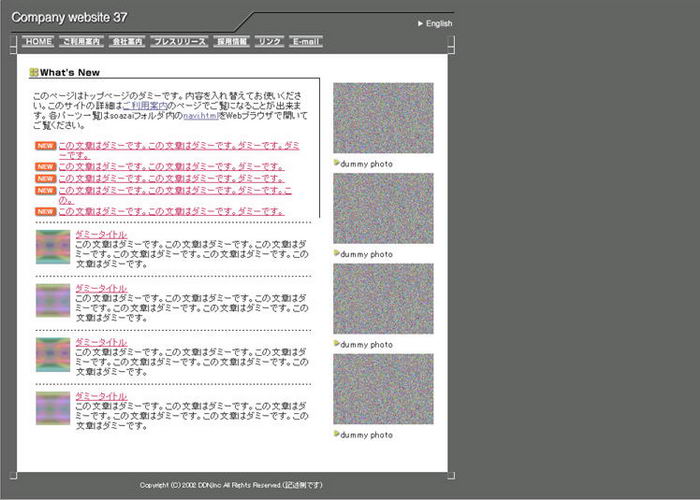Open the first ダミータイトル article link
The width and height of the screenshot is (700, 500).
[101, 234]
